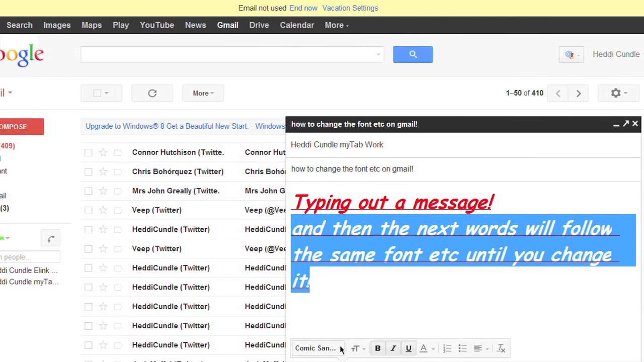The height and width of the screenshot is (362, 644).
Task: Select the Mrs John Greally email checkbox
Action: 89,191
